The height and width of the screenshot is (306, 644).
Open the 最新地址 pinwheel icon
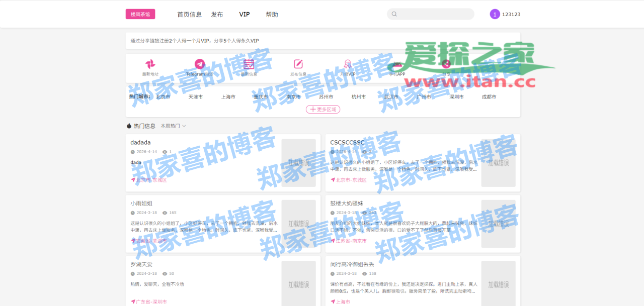pos(150,64)
